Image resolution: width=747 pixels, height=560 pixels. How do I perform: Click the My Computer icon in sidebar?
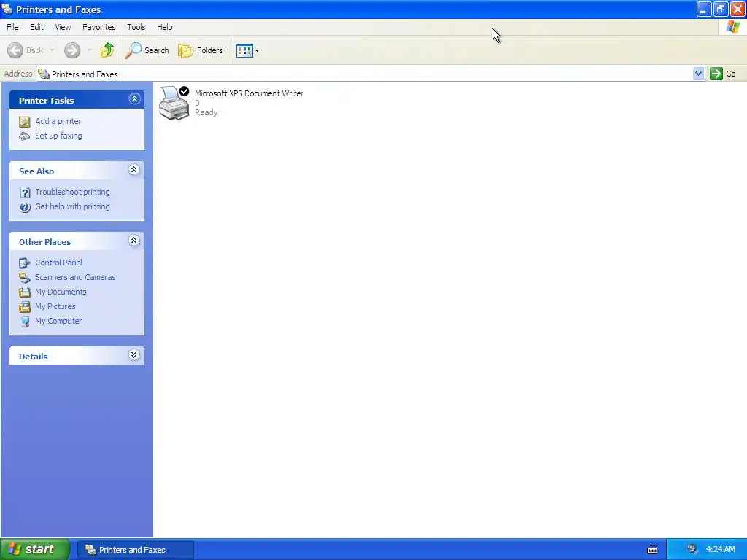[25, 322]
